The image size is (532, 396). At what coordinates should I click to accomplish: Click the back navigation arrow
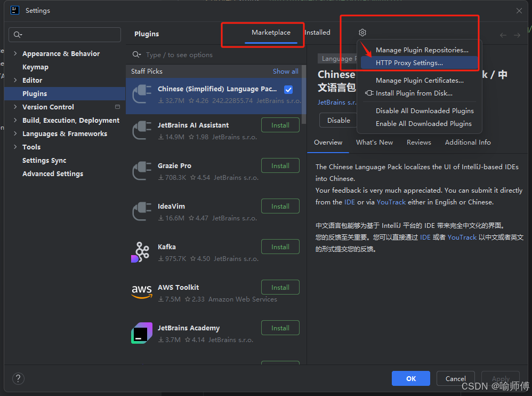click(503, 35)
